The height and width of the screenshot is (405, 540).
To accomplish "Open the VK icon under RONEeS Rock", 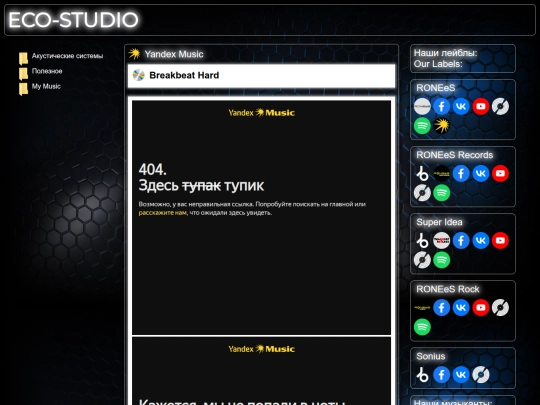I will [x=461, y=308].
